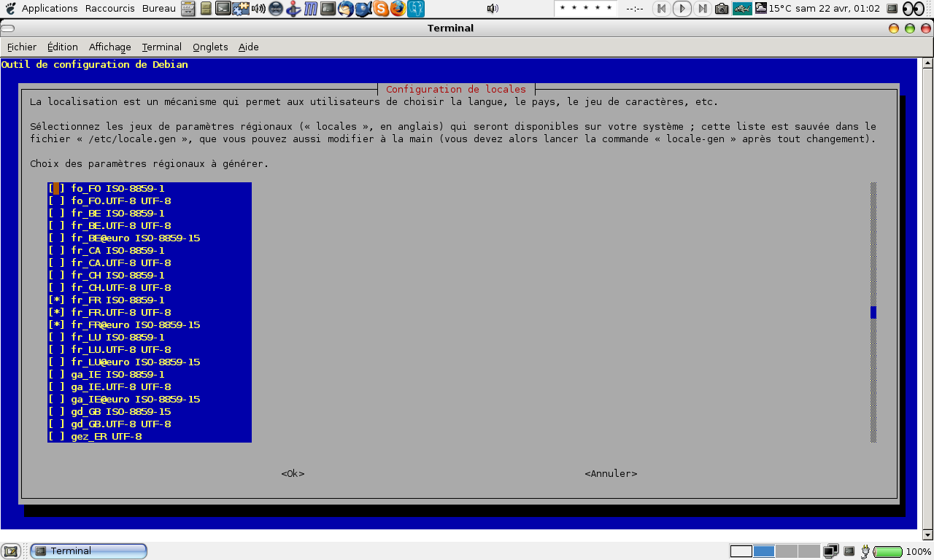Open the Raccourcis panel menu
Image resolution: width=934 pixels, height=560 pixels.
point(109,9)
